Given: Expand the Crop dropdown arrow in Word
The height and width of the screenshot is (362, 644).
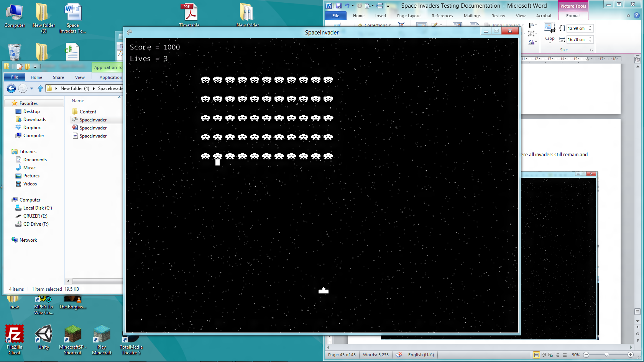Looking at the screenshot, I should point(550,43).
